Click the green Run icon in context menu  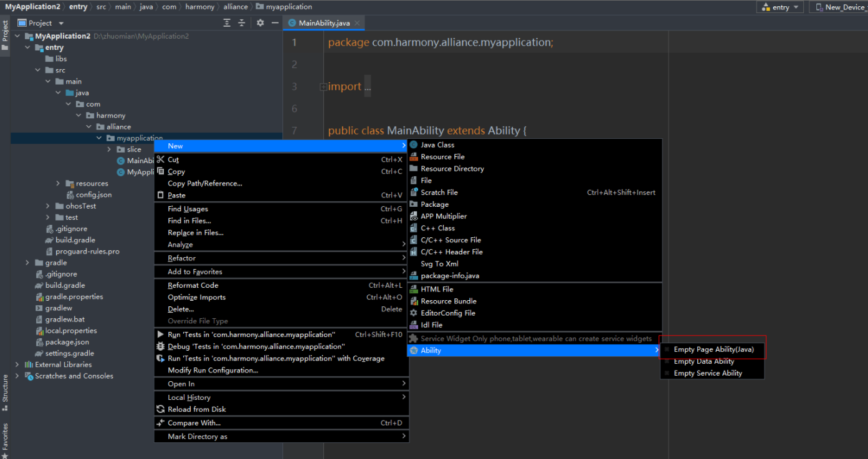[161, 334]
